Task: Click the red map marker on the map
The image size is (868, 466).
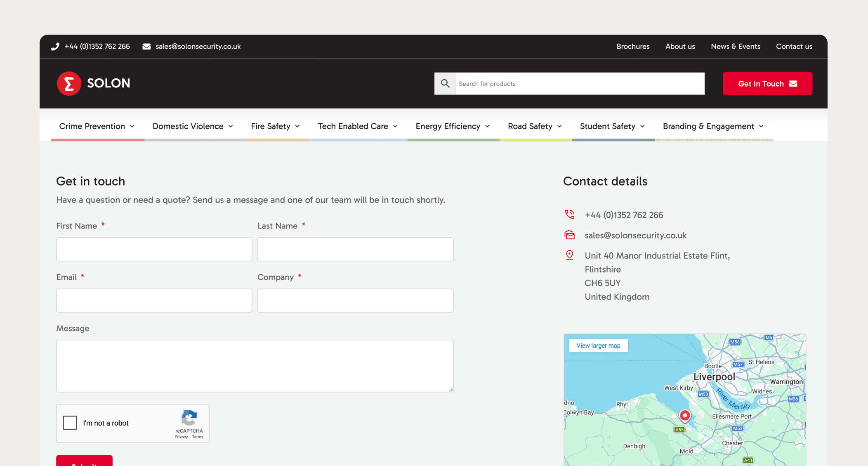Action: point(685,415)
